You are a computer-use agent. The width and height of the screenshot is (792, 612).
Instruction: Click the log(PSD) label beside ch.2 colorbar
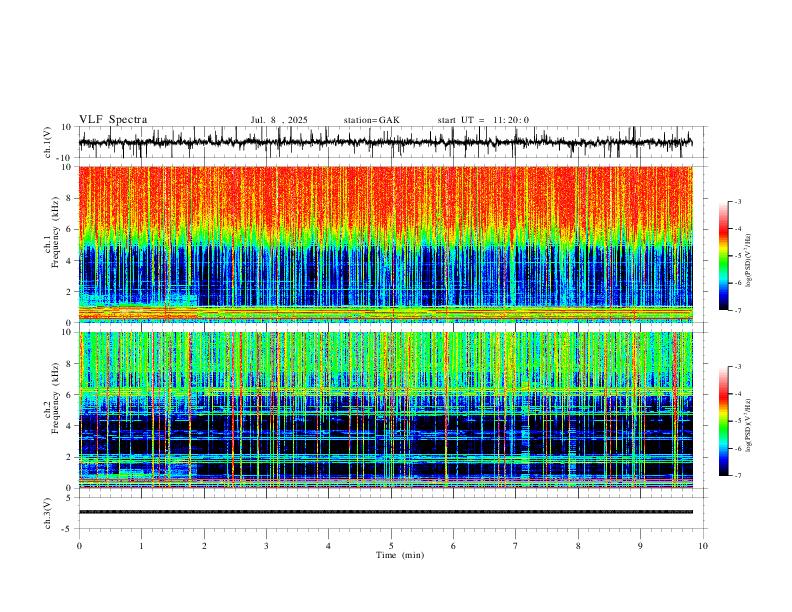click(749, 425)
